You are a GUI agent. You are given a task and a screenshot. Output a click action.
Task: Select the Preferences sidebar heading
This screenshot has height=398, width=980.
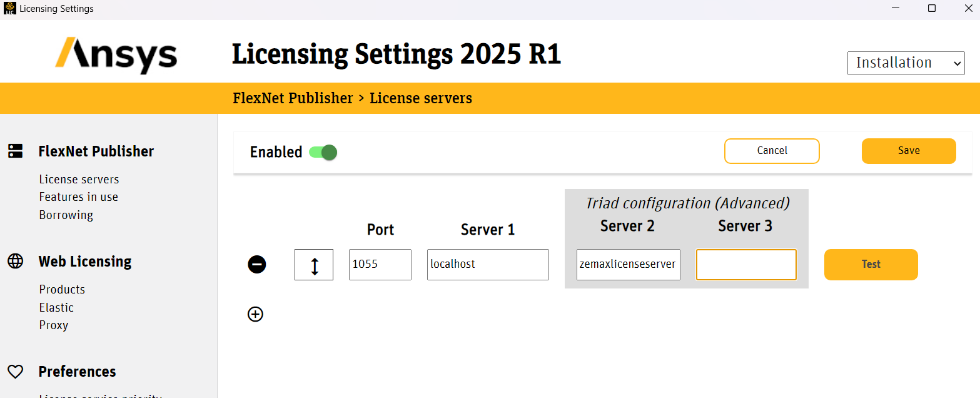[x=78, y=372]
